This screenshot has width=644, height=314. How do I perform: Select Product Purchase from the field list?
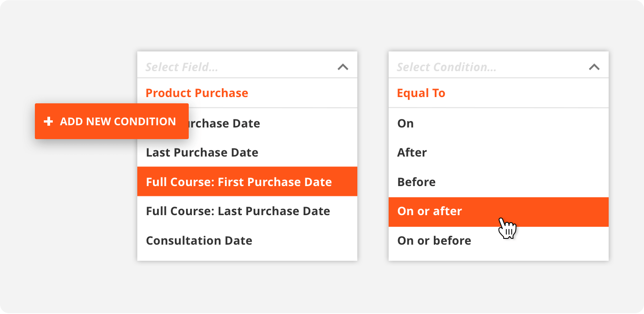pos(197,93)
